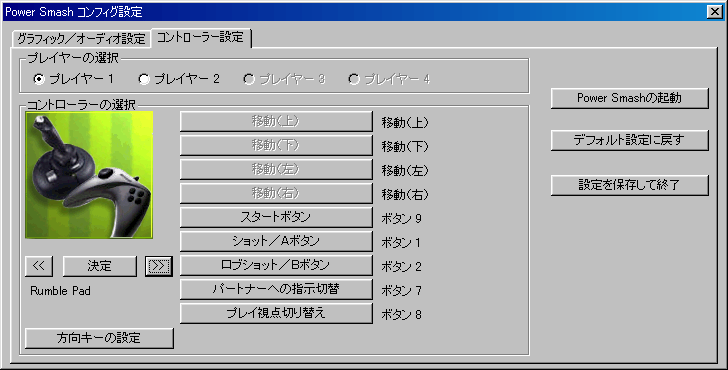The height and width of the screenshot is (370, 728).
Task: Assign the ロブショット／Bボタン mapping
Action: (276, 266)
